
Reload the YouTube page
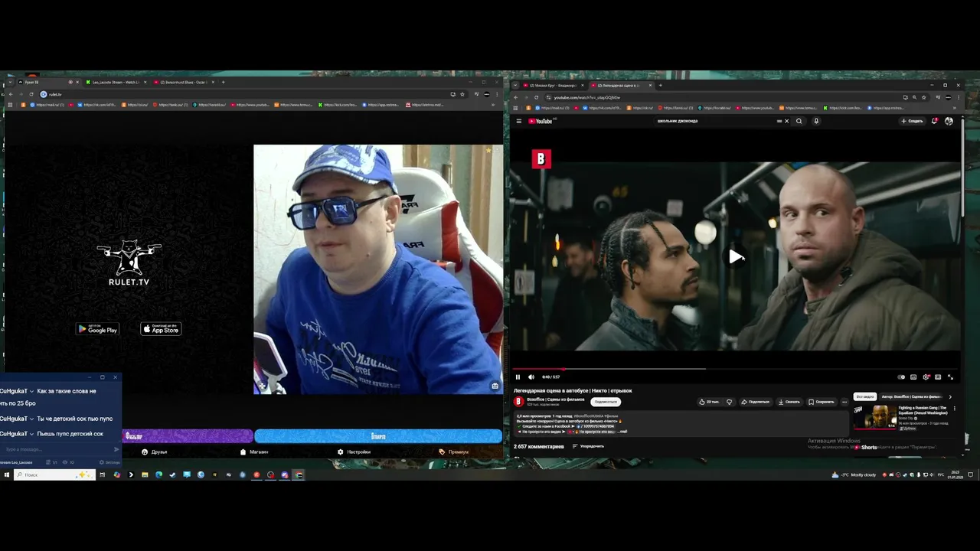[x=536, y=97]
